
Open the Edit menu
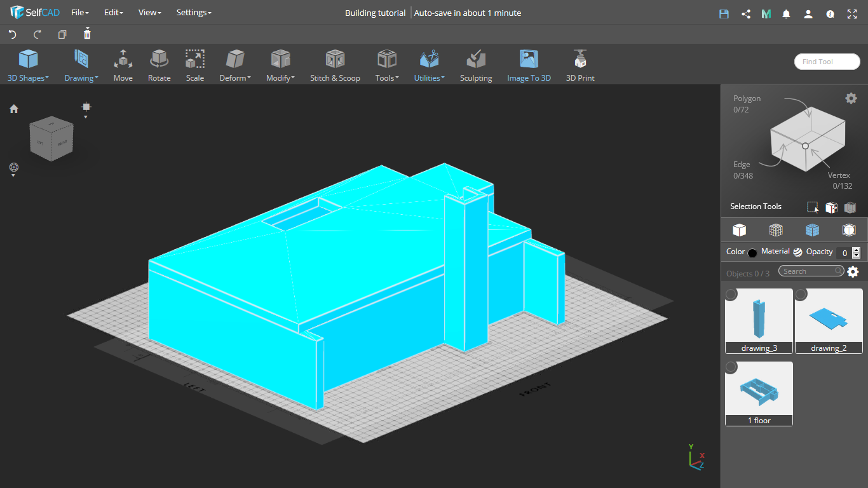(x=113, y=13)
